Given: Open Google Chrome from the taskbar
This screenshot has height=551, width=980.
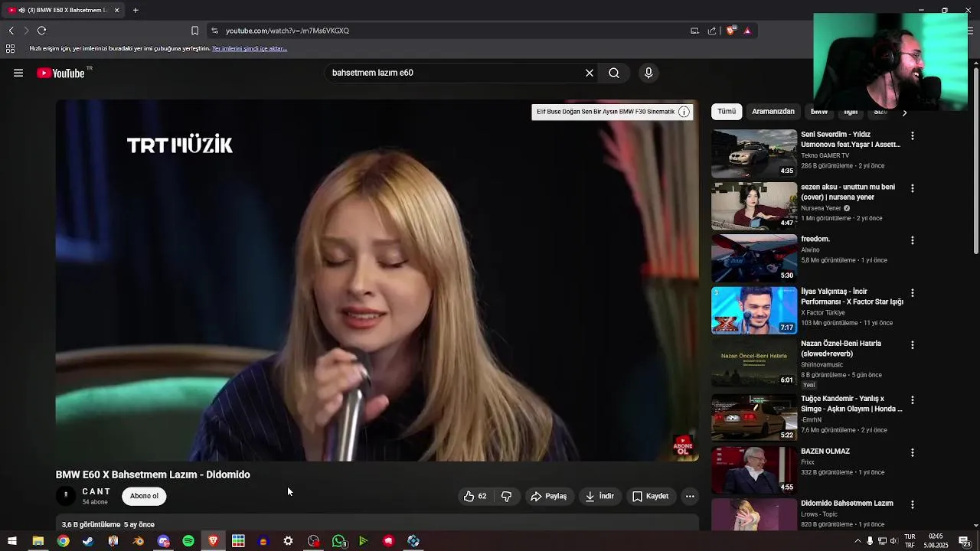Looking at the screenshot, I should pos(63,541).
